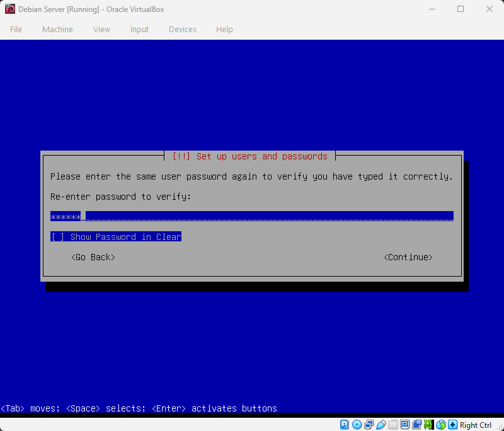Select Go Back to return to previous step
This screenshot has width=504, height=431.
[x=93, y=257]
